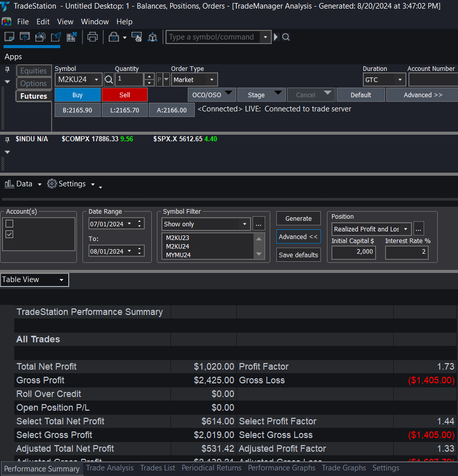The height and width of the screenshot is (476, 458).
Task: Click the Initial Capital $ input field
Action: point(354,252)
